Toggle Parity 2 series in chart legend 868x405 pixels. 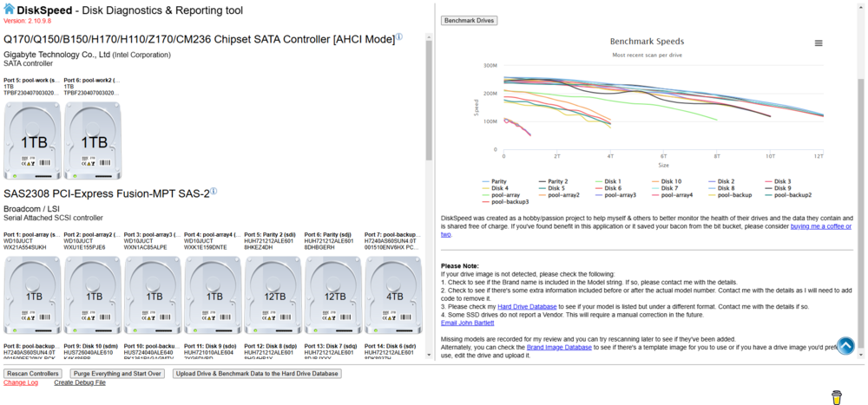click(553, 181)
